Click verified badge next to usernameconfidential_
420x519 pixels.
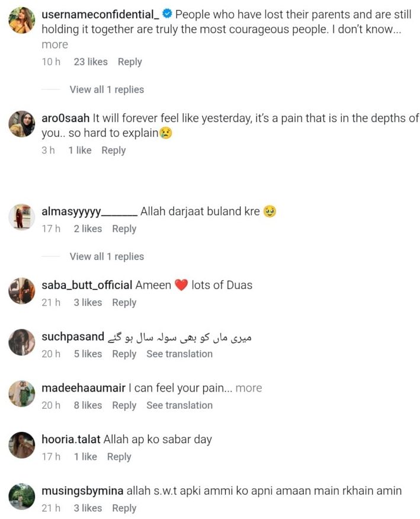tap(167, 14)
